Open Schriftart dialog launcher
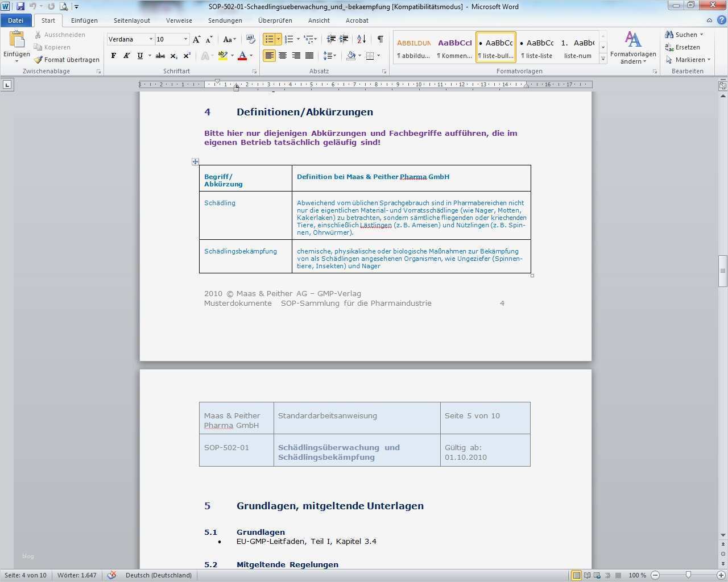The image size is (728, 582). coord(254,72)
